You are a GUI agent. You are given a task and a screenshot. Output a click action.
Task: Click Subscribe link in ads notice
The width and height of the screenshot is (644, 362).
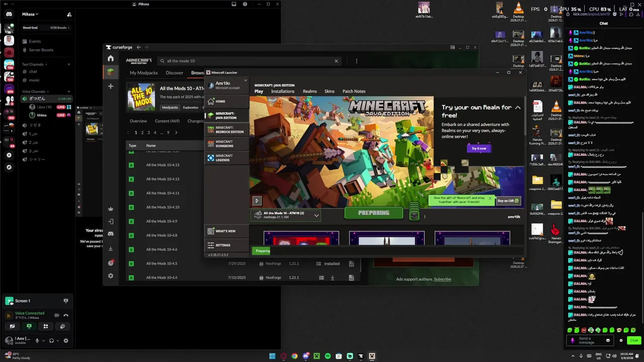point(442,279)
